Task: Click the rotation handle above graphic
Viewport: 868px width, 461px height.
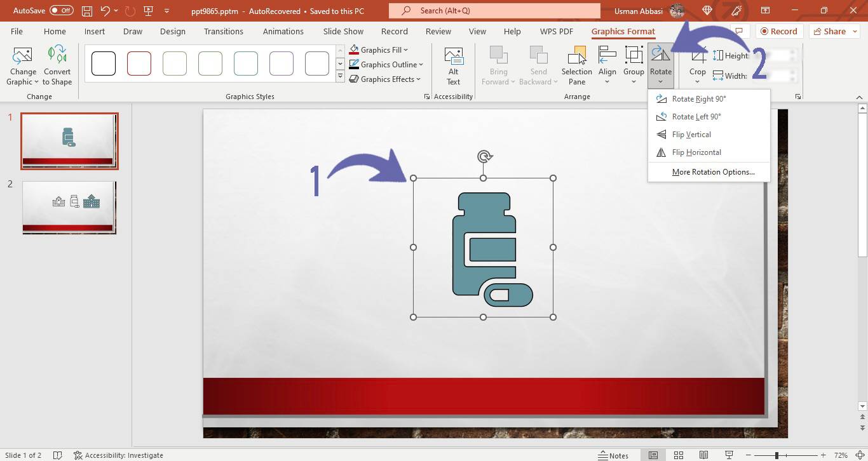Action: click(x=485, y=156)
